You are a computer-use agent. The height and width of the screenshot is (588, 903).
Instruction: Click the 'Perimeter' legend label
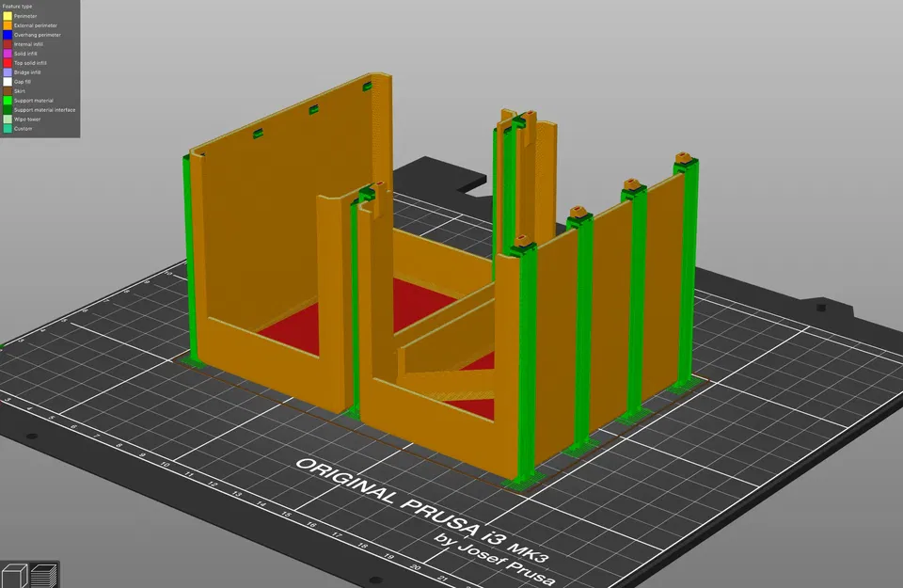[25, 16]
